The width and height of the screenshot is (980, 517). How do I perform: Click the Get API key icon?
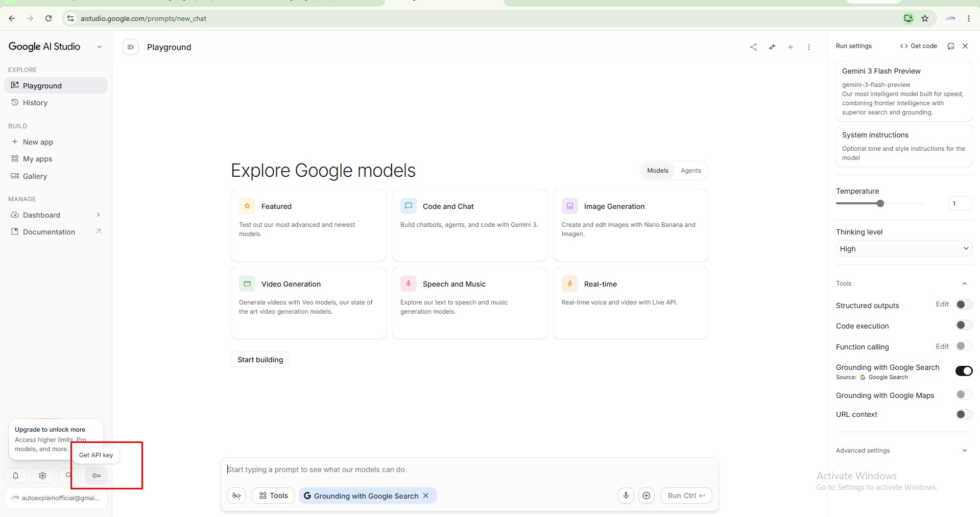point(96,476)
